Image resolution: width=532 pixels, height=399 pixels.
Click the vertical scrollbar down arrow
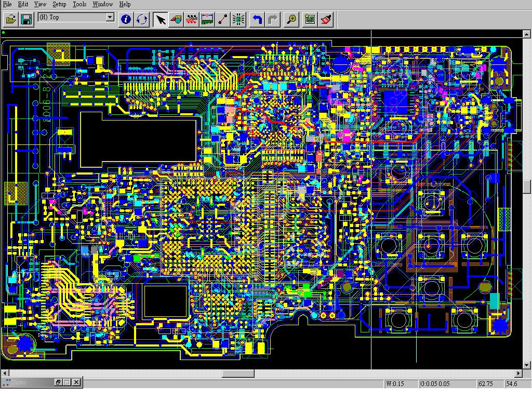(527, 365)
